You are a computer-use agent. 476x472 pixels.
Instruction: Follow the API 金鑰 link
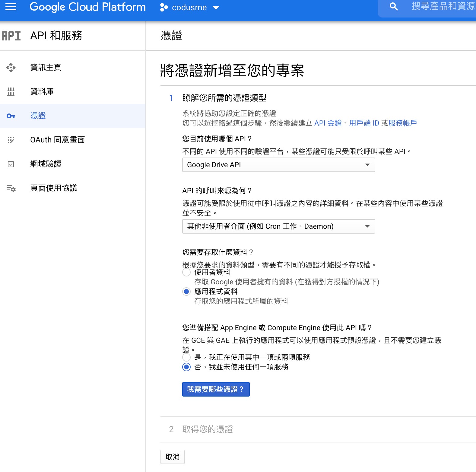[328, 123]
